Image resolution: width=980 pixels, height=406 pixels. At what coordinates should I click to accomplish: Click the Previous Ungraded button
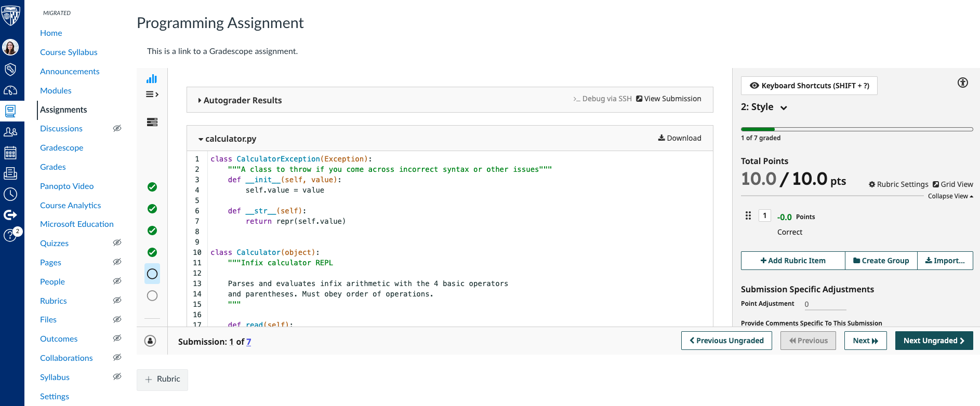pos(726,341)
